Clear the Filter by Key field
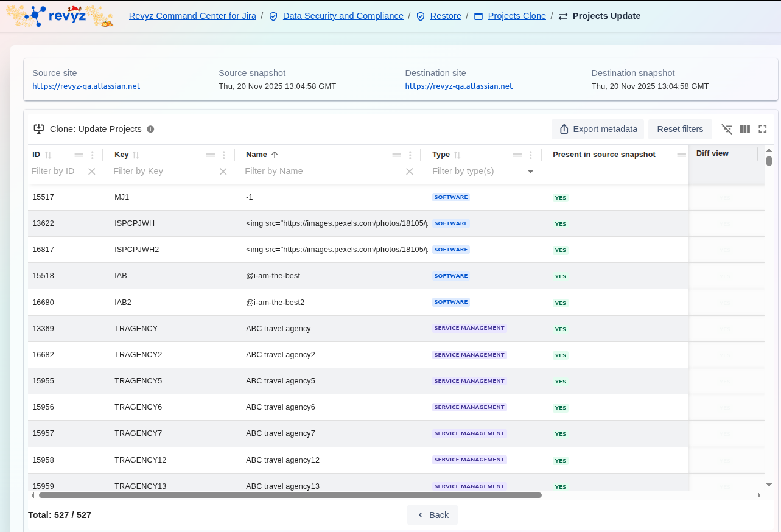This screenshot has height=532, width=781. (x=223, y=172)
